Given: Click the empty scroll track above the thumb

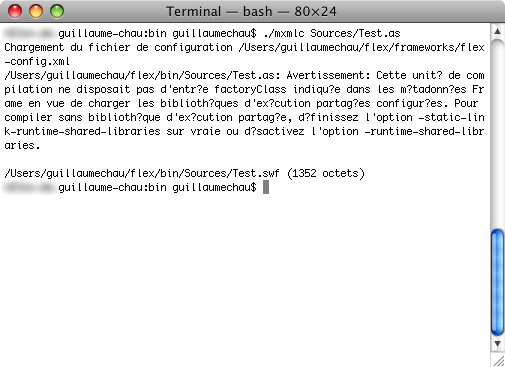Looking at the screenshot, I should [497, 133].
